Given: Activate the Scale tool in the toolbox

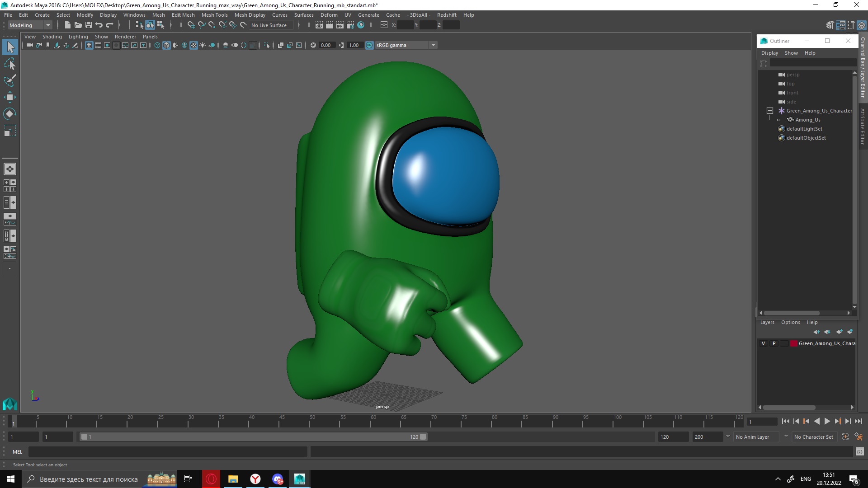Looking at the screenshot, I should (10, 131).
